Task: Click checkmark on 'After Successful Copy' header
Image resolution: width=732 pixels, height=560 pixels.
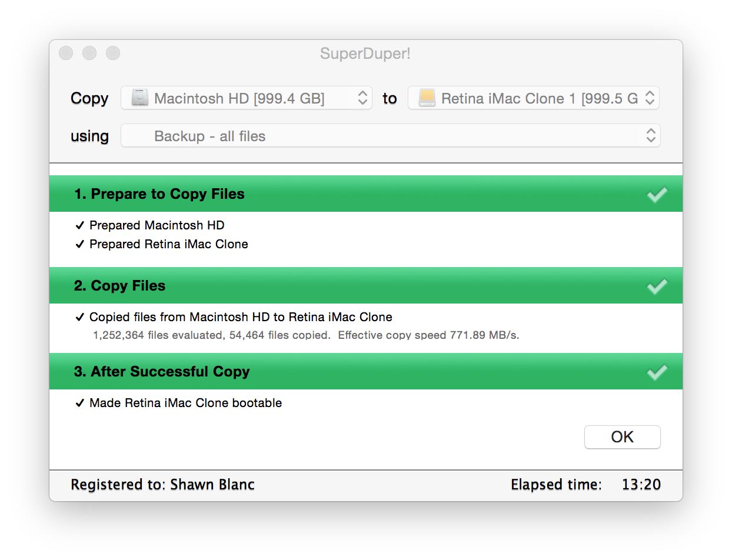Action: tap(657, 372)
